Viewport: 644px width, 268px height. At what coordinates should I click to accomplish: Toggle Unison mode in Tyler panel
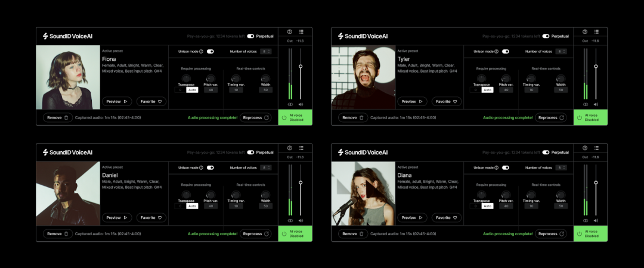[506, 52]
